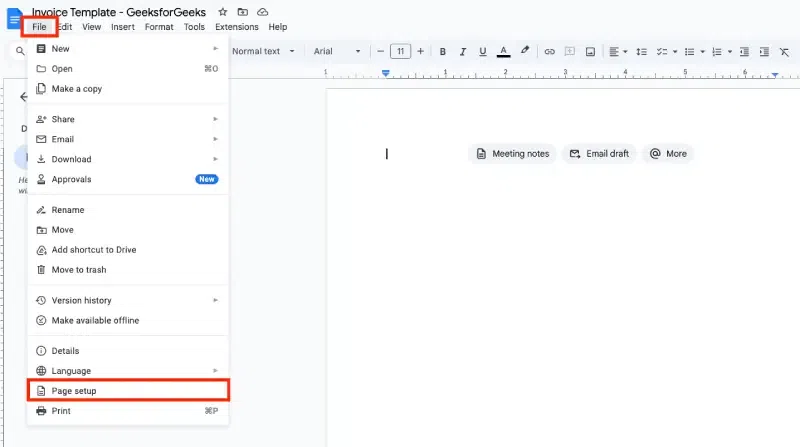Screen dimensions: 800x447
Task: Open the Extensions menu
Action: [x=237, y=27]
